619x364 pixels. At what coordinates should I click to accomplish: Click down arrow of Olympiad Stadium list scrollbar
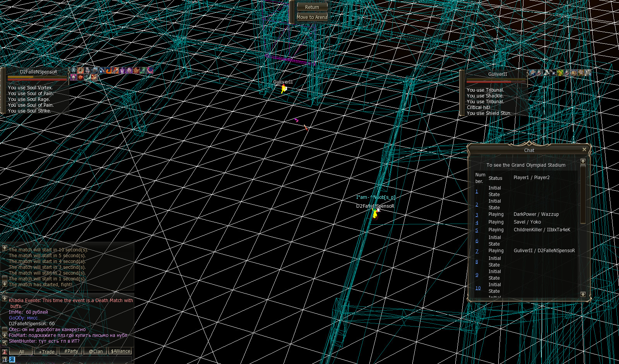(x=583, y=294)
